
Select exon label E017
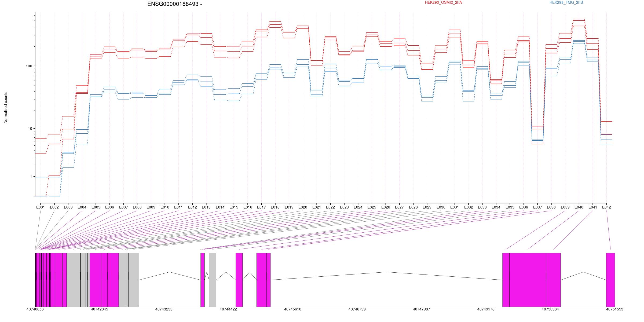tap(261, 207)
